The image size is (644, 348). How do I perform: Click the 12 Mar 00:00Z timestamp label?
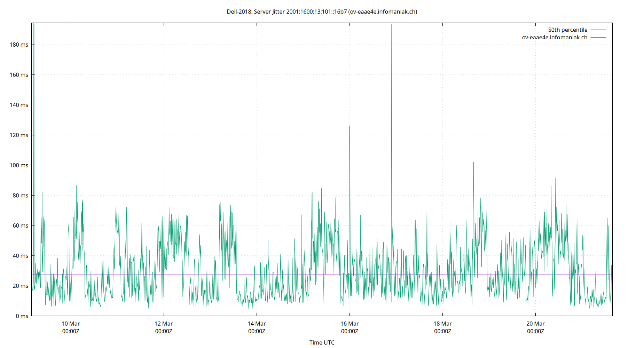(x=164, y=331)
